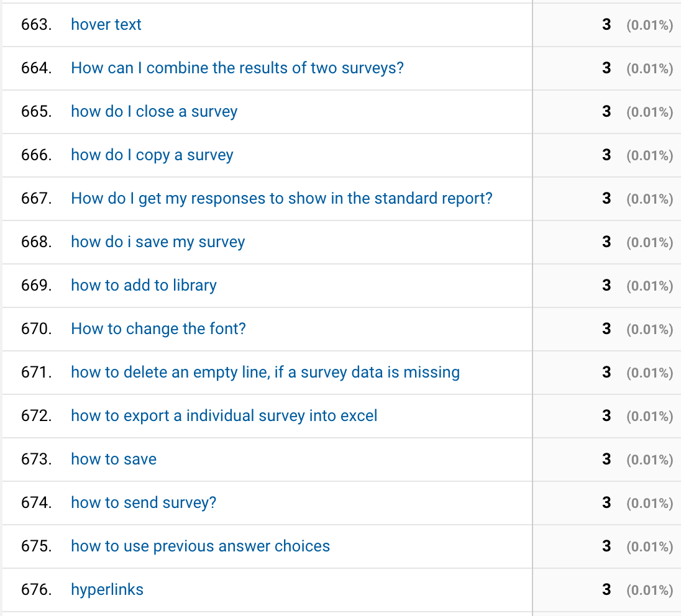681x616 pixels.
Task: Click the count cell for "hover text" row
Action: (606, 25)
